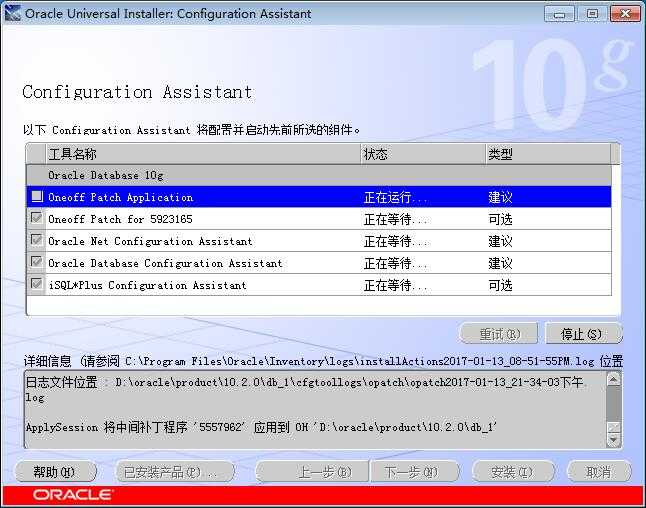Select the Oneoff Patch Application row text
This screenshot has height=508, width=646.
click(120, 197)
